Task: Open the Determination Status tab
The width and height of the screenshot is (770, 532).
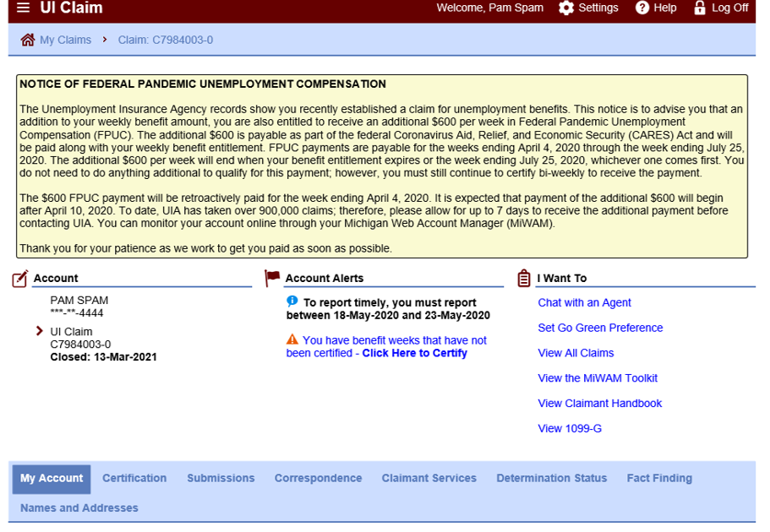Action: click(x=551, y=478)
